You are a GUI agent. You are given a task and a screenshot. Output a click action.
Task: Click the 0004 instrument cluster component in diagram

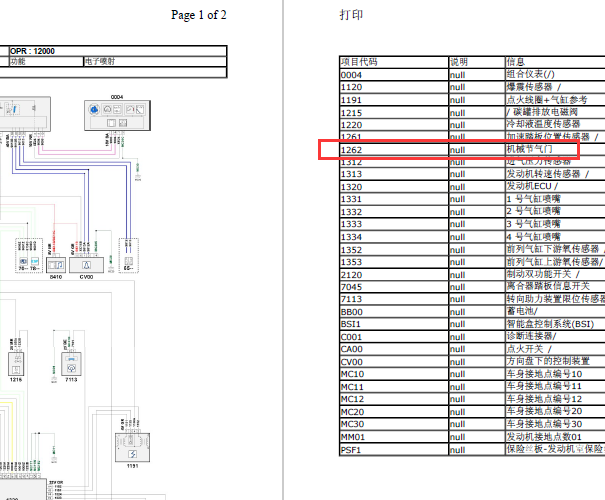click(117, 113)
